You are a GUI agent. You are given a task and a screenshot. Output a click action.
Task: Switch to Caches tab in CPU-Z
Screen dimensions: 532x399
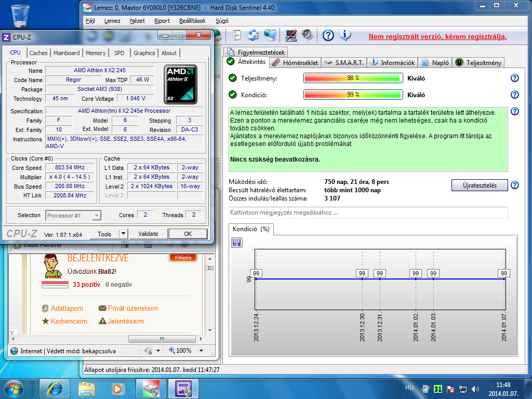coord(38,53)
